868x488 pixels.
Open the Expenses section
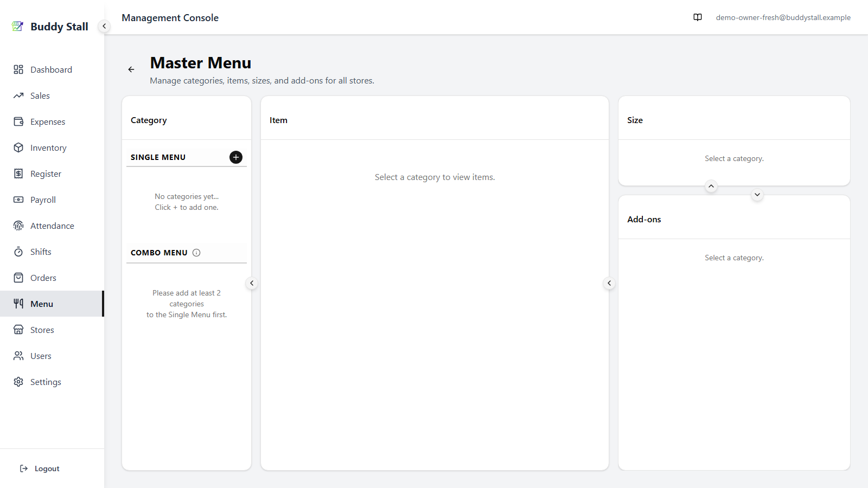52,121
